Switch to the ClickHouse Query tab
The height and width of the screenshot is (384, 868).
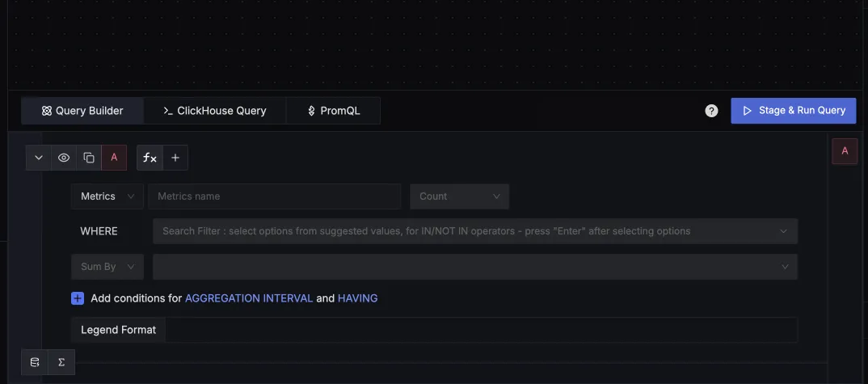pyautogui.click(x=215, y=111)
